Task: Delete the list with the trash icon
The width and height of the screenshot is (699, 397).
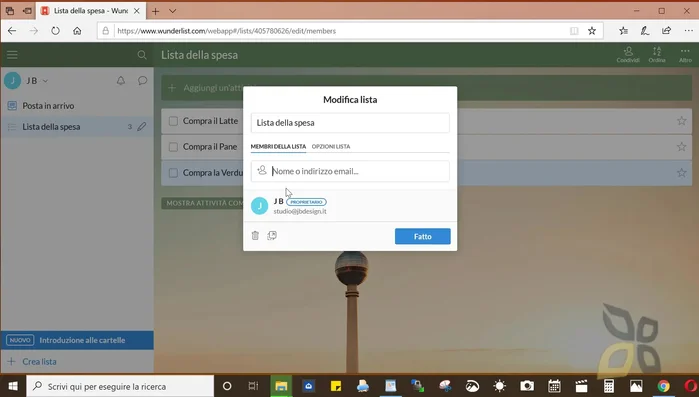Action: 255,235
